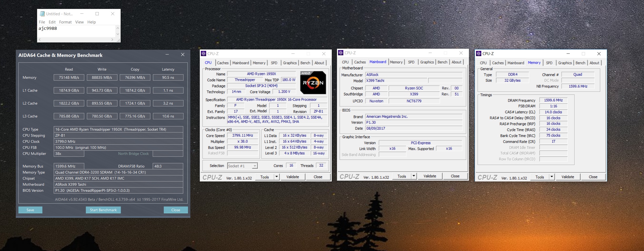Click in the Notepad text area with ajc9988

(x=76, y=31)
